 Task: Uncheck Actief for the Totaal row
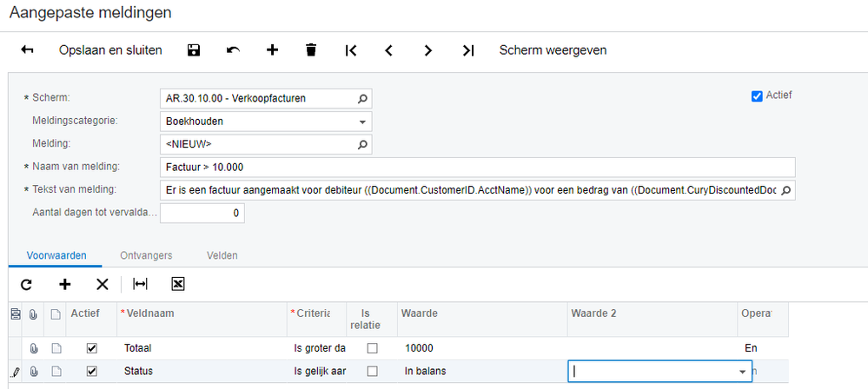92,348
